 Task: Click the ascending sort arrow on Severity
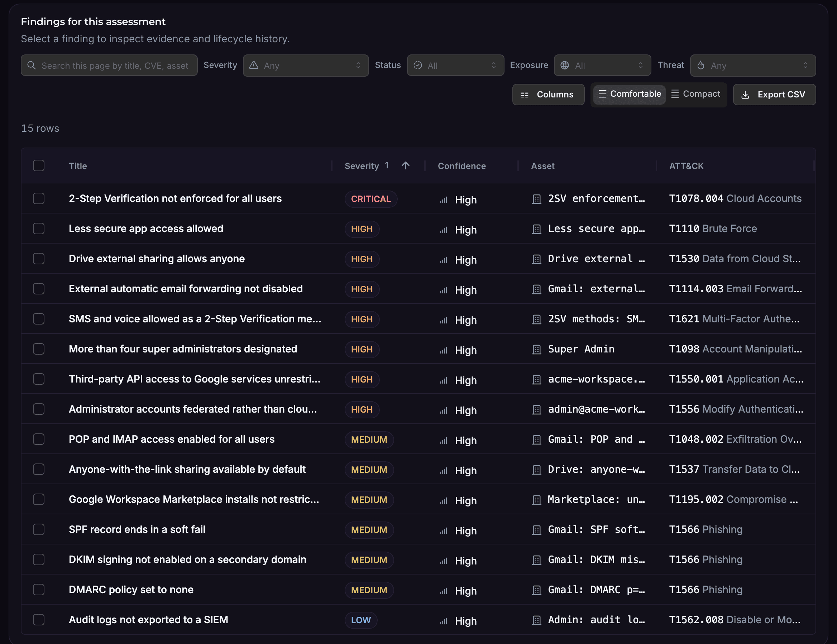406,165
